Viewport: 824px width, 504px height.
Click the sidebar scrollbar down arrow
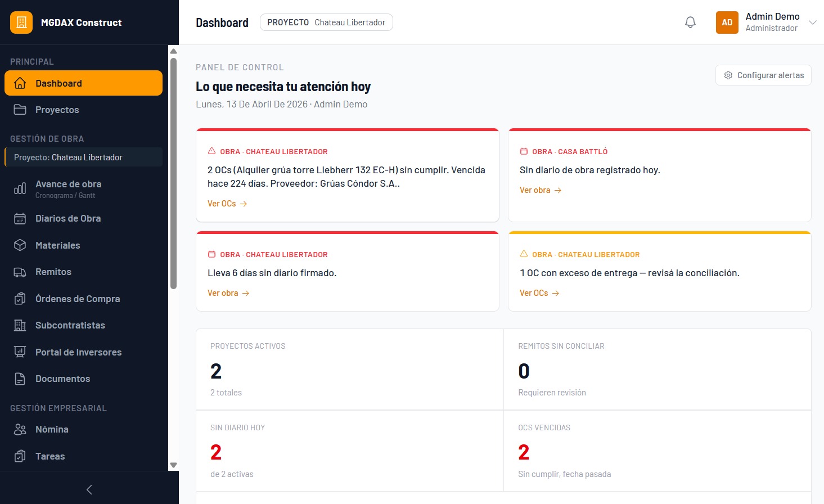[173, 465]
